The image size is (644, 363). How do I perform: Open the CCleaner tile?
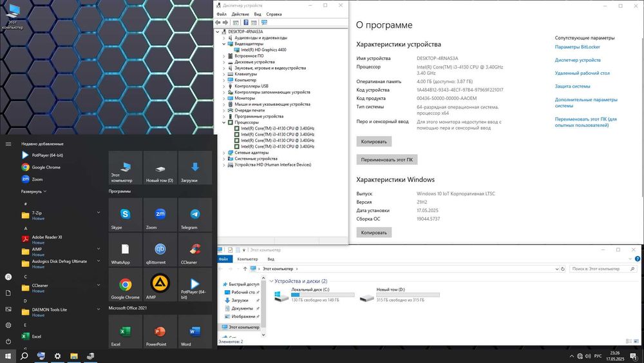coord(195,250)
